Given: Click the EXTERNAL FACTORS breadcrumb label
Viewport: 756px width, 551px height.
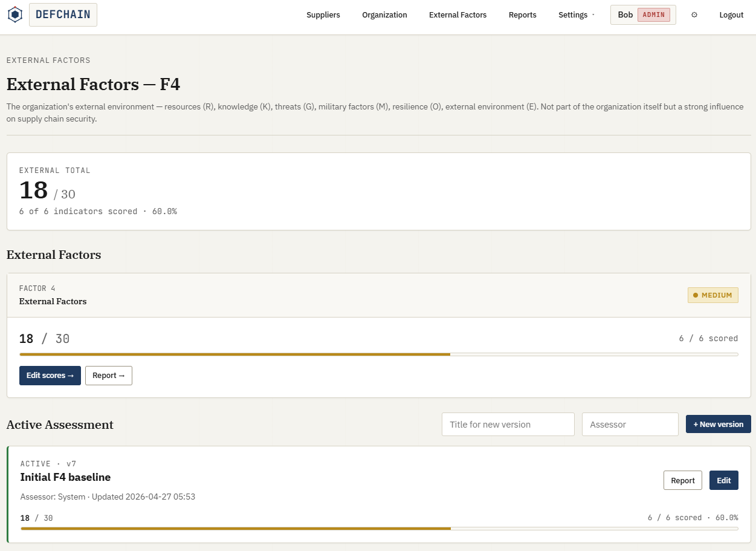Looking at the screenshot, I should tap(48, 60).
